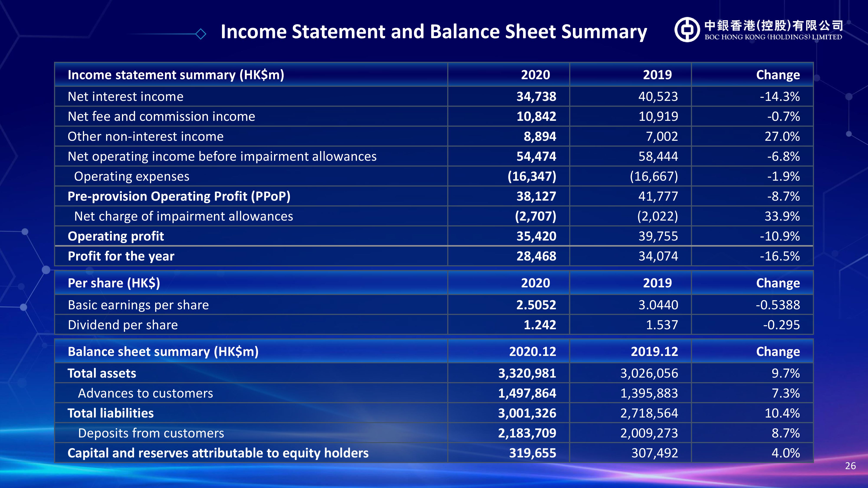Select the 3,320,981 value
Viewport: 868px width, 488px height.
pyautogui.click(x=527, y=373)
